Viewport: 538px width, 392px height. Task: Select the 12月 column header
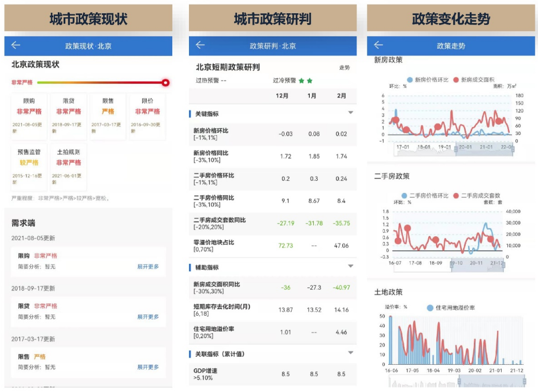(x=282, y=96)
